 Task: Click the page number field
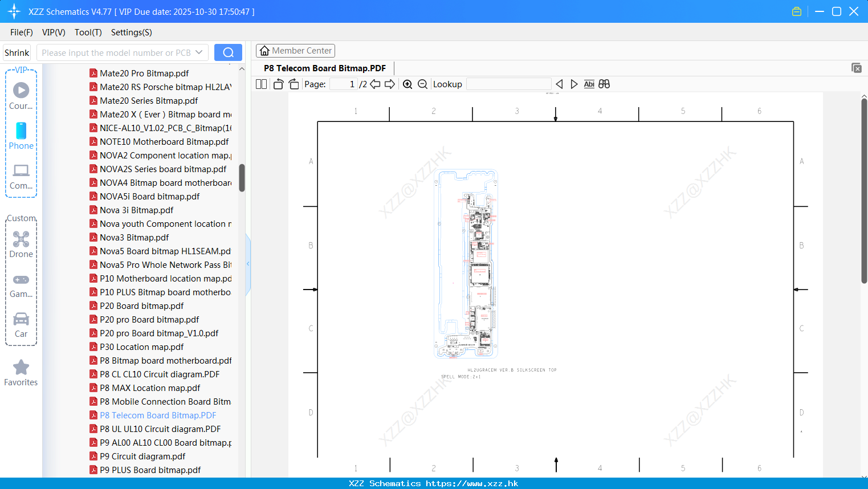pos(344,84)
